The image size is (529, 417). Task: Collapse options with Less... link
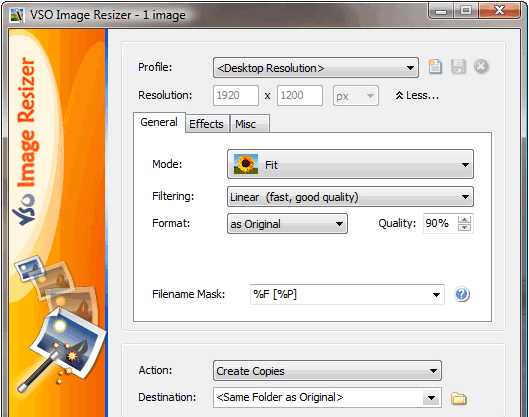[x=417, y=95]
